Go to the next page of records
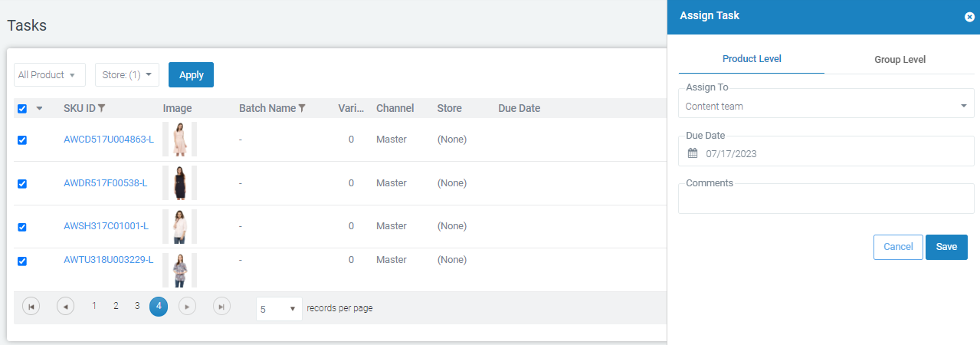The height and width of the screenshot is (345, 980). coord(188,307)
